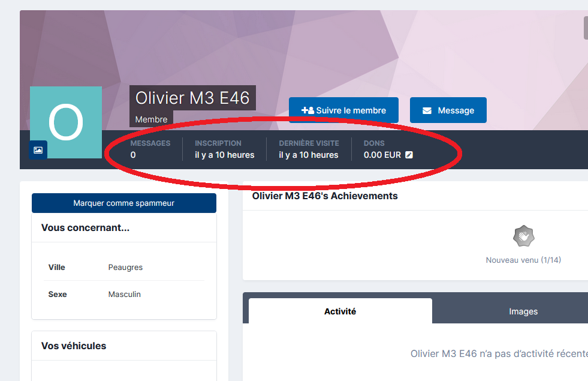Click the Messages count stat
This screenshot has width=588, height=381.
(150, 149)
